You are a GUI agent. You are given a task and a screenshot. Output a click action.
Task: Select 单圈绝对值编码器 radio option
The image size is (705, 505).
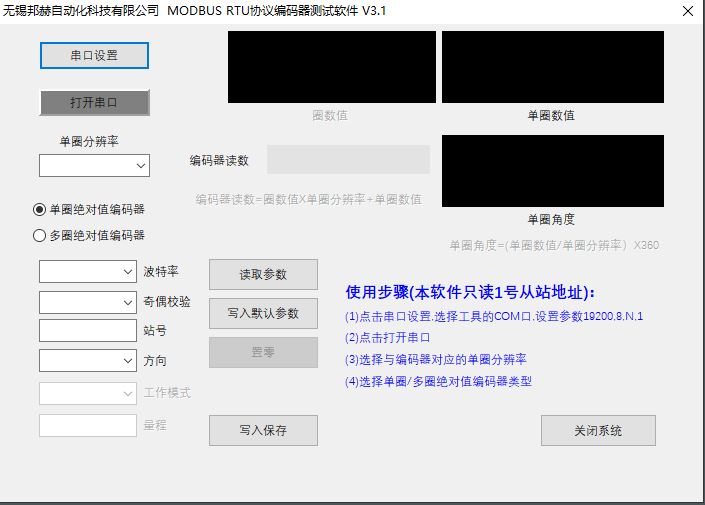coord(89,209)
